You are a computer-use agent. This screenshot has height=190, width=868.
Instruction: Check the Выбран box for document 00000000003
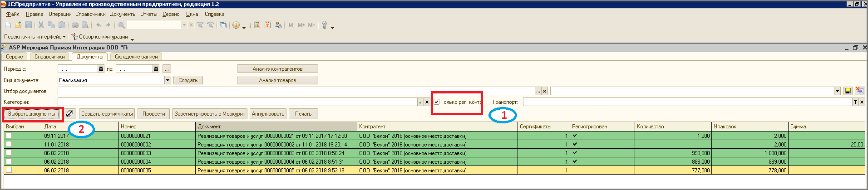[x=9, y=153]
